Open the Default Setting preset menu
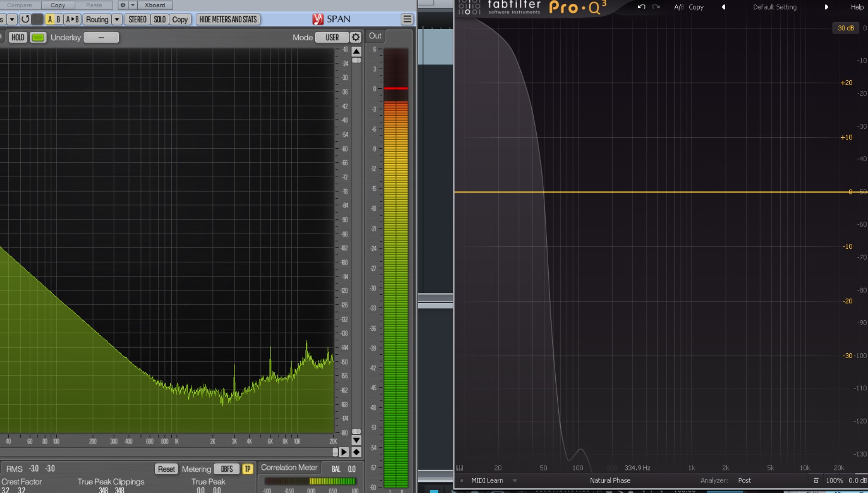Image resolution: width=868 pixels, height=493 pixels. point(774,7)
